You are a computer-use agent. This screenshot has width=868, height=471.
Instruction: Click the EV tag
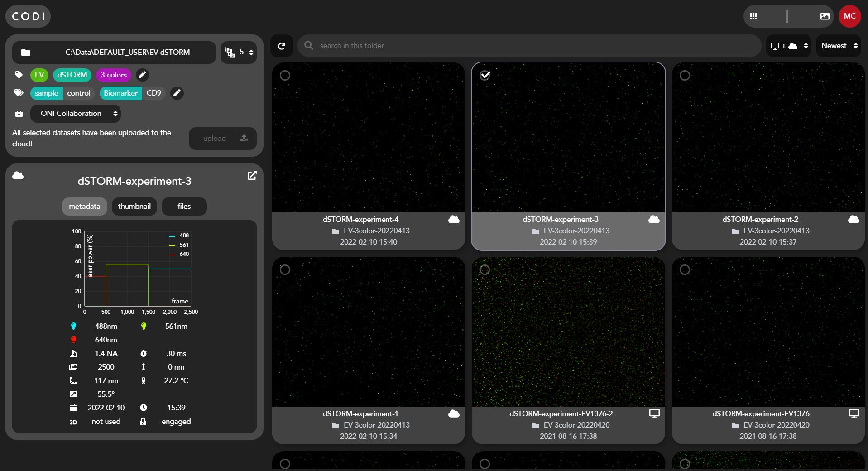(x=39, y=75)
